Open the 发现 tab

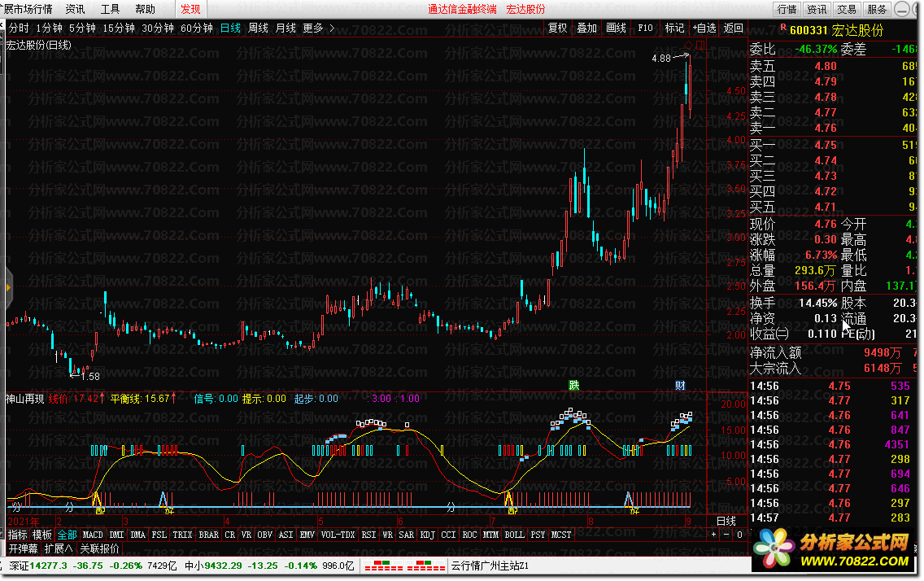click(x=190, y=9)
